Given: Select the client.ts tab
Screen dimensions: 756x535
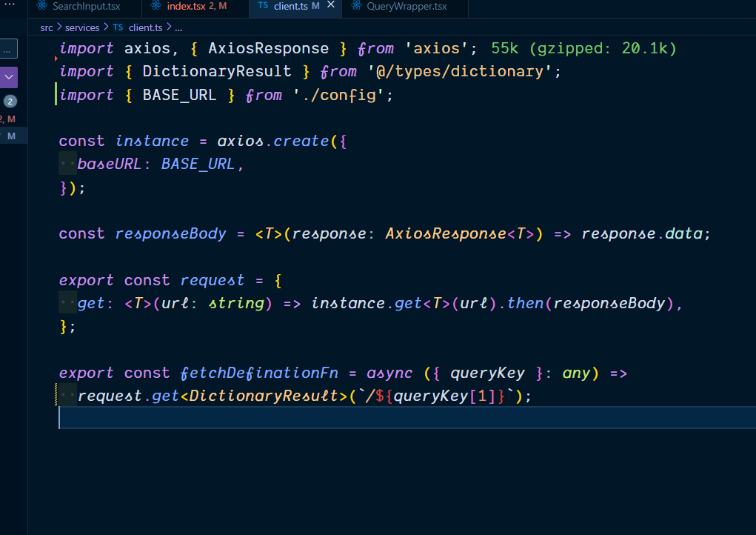Looking at the screenshot, I should pyautogui.click(x=290, y=7).
